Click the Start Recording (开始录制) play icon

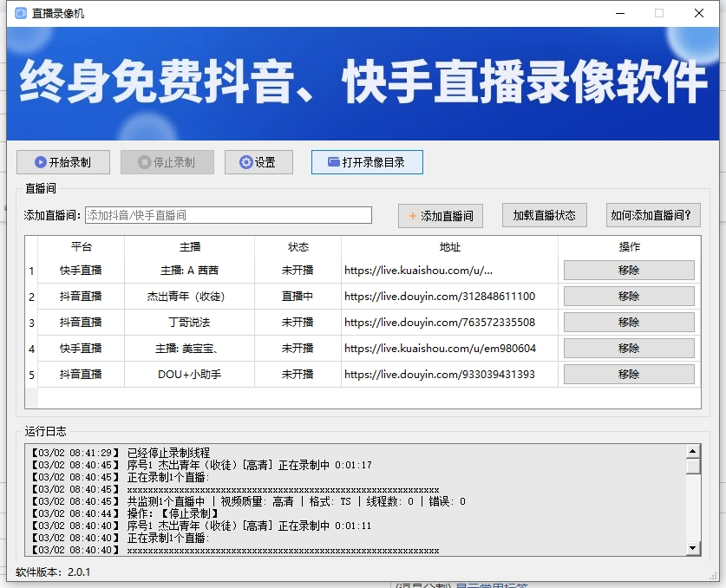pyautogui.click(x=40, y=162)
